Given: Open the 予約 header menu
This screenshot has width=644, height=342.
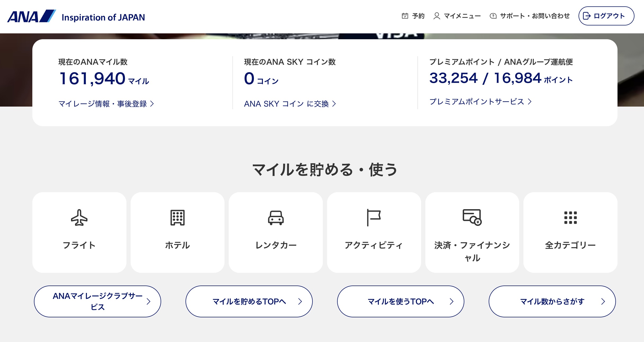Looking at the screenshot, I should tap(418, 16).
